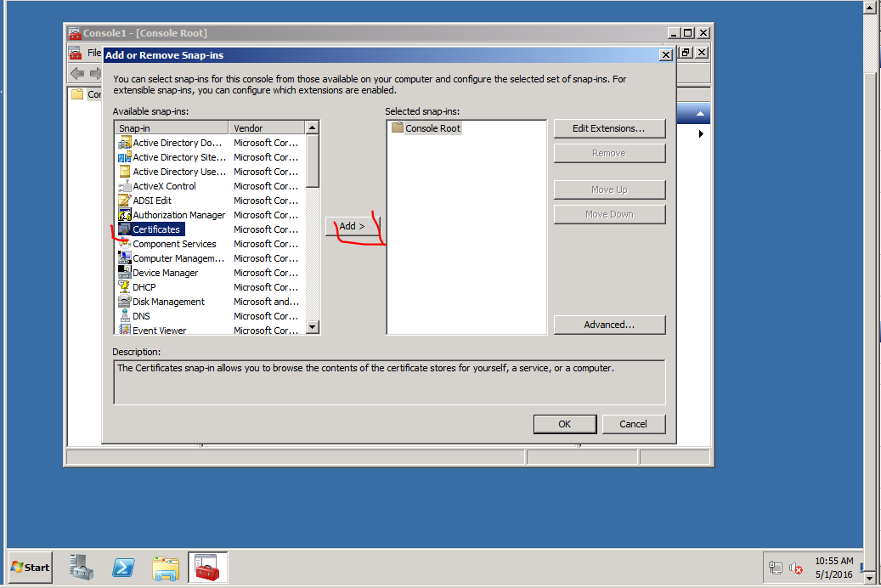The width and height of the screenshot is (881, 588).
Task: Click the Move Up button
Action: coord(609,189)
